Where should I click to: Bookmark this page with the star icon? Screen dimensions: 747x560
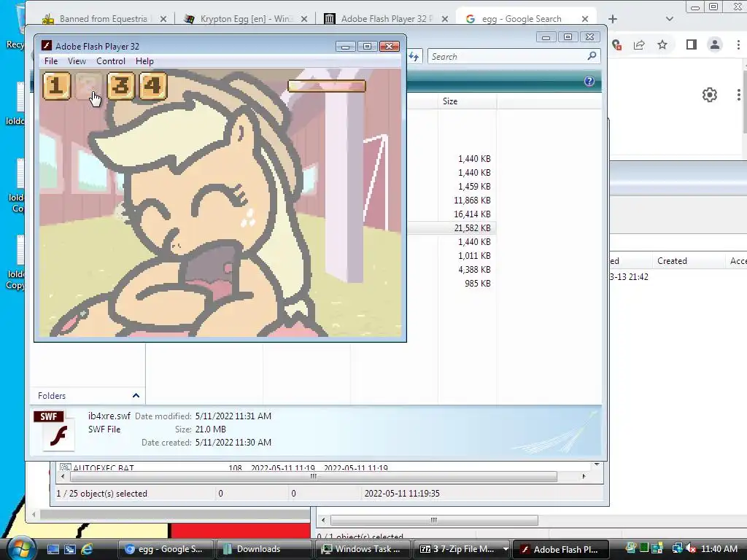pyautogui.click(x=662, y=44)
